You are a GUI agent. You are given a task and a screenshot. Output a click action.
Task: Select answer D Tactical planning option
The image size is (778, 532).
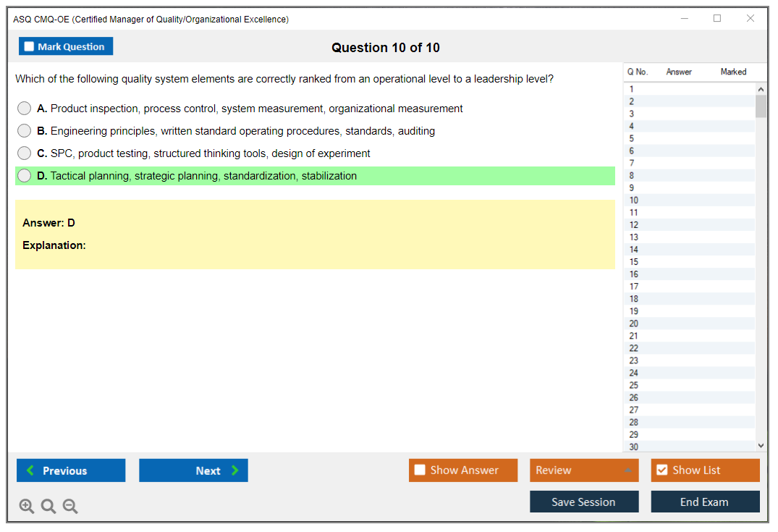point(25,176)
